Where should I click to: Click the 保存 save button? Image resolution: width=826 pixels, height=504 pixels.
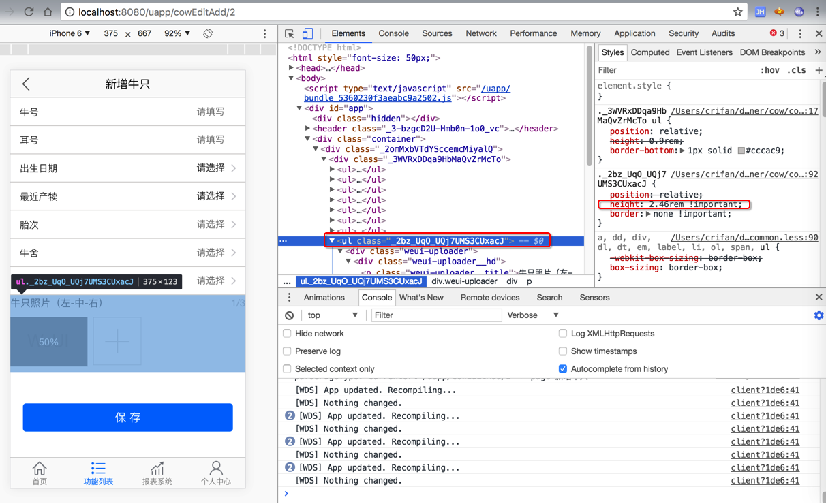pyautogui.click(x=128, y=418)
